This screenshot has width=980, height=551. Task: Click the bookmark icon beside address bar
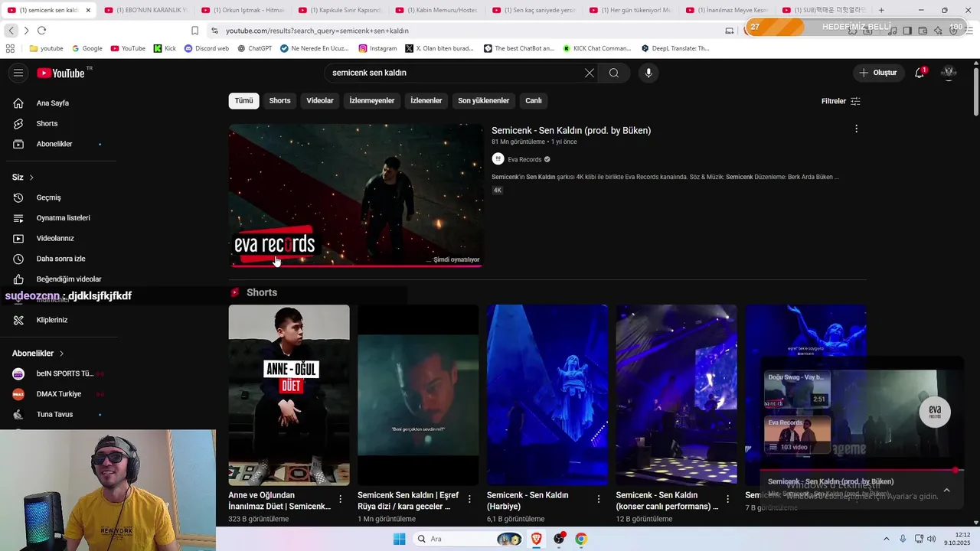tap(194, 31)
